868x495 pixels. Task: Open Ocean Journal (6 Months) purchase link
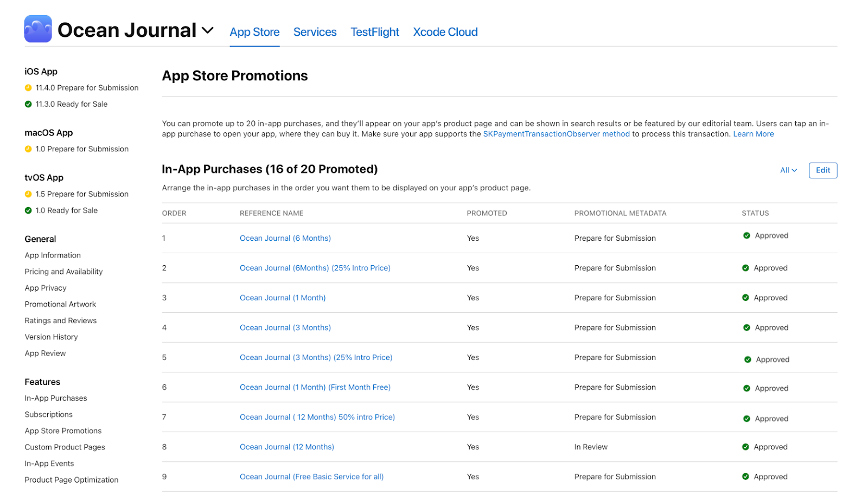(285, 238)
